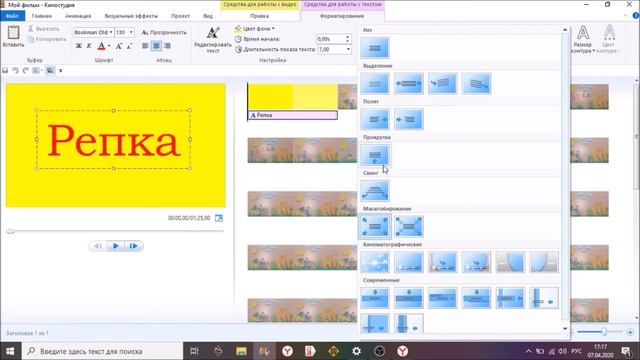Screen dimensions: 640x360
Task: Apply second Современные effect in top row
Action: (x=409, y=298)
